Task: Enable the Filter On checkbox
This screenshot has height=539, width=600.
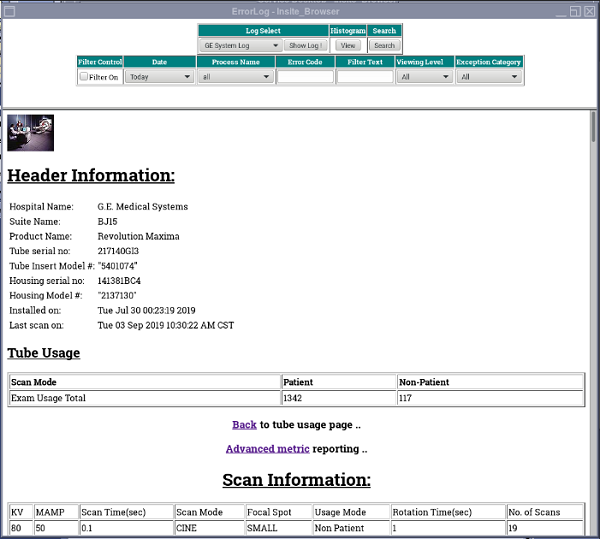Action: [84, 77]
